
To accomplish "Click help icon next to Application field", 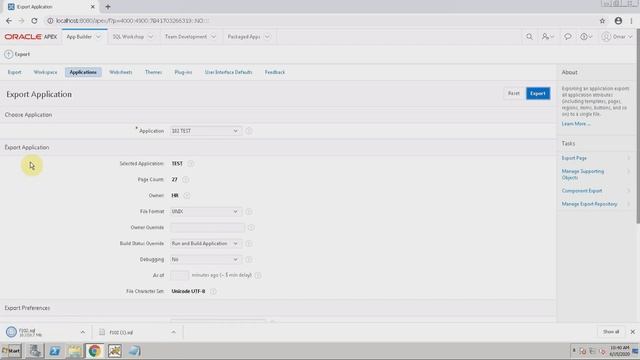I will click(x=249, y=131).
